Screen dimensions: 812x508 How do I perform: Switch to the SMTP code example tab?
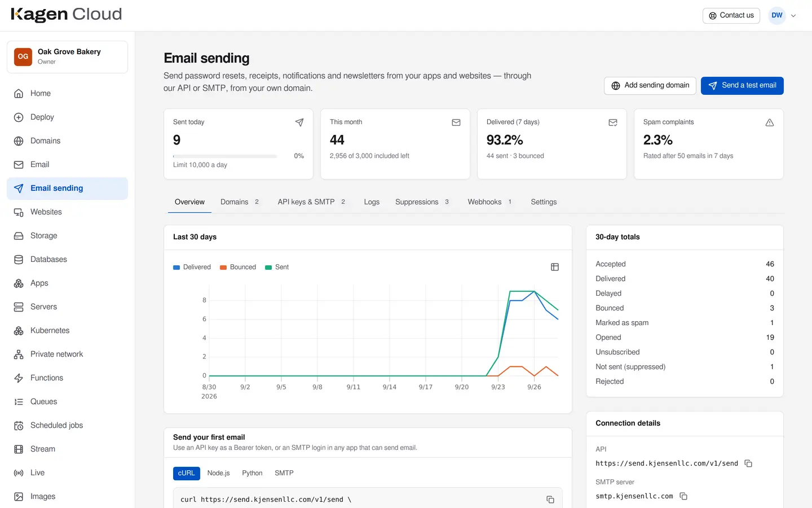[x=284, y=473]
